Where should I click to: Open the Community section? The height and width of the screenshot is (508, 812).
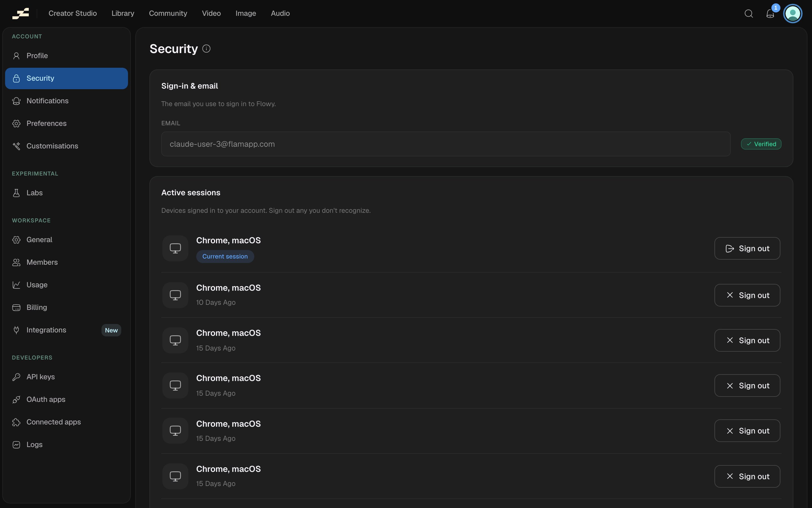click(x=168, y=14)
